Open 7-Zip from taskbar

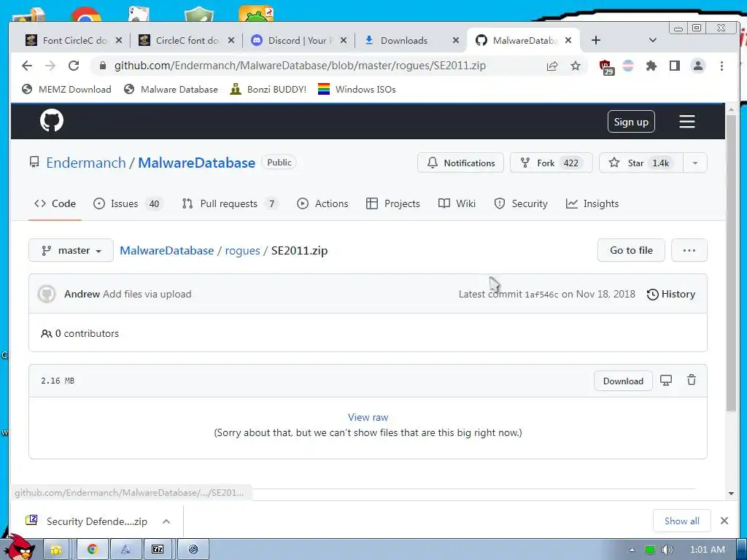pos(158,549)
